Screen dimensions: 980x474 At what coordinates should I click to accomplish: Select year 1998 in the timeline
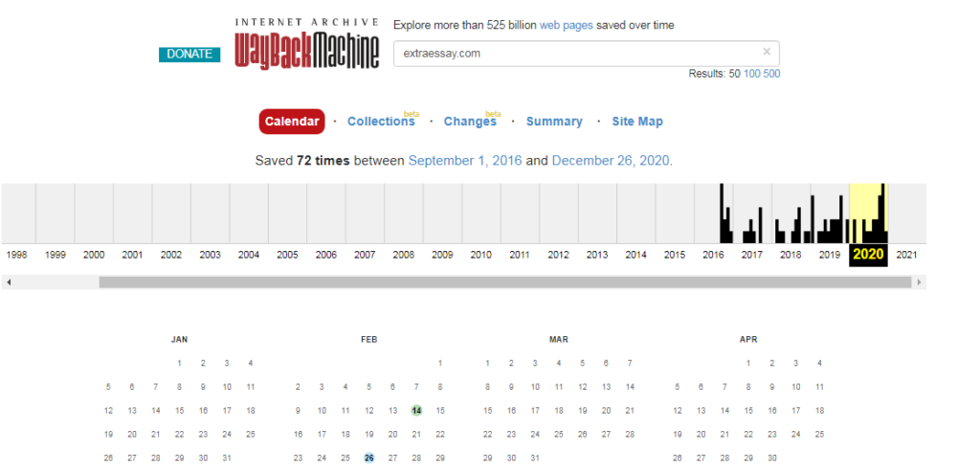pos(16,255)
